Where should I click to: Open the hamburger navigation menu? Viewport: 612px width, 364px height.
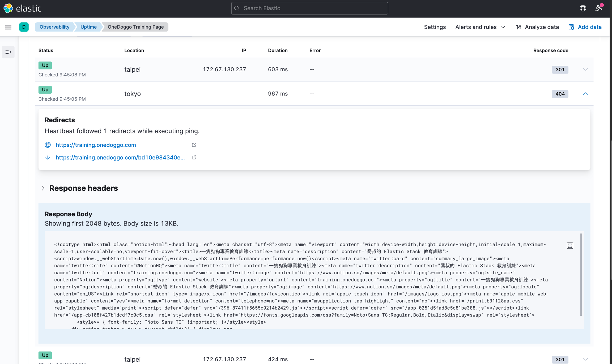click(8, 27)
